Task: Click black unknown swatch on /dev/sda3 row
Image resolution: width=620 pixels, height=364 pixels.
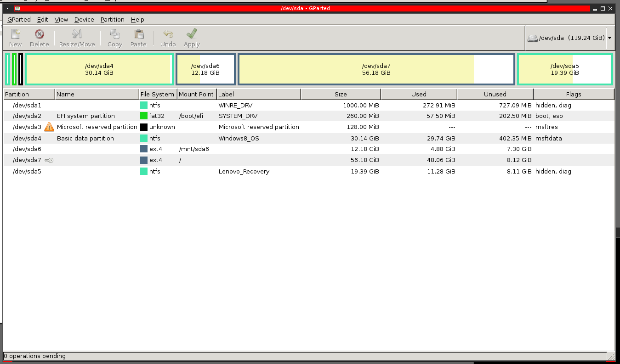Action: click(144, 127)
